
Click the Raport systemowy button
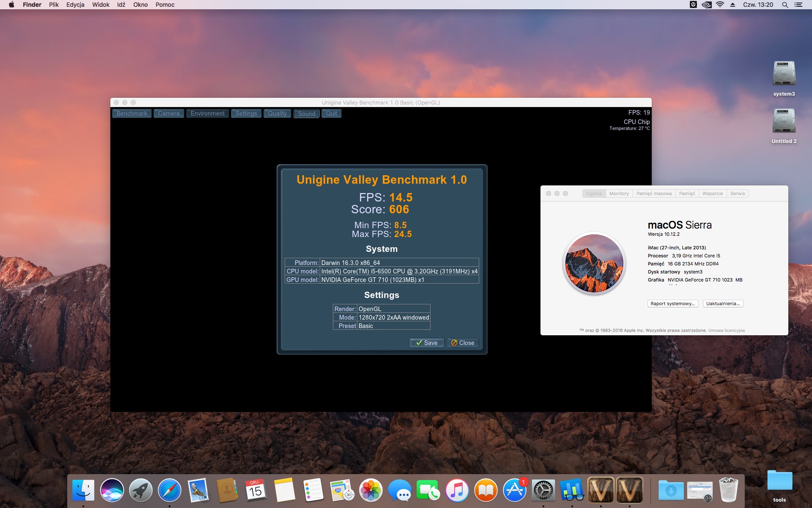[673, 304]
